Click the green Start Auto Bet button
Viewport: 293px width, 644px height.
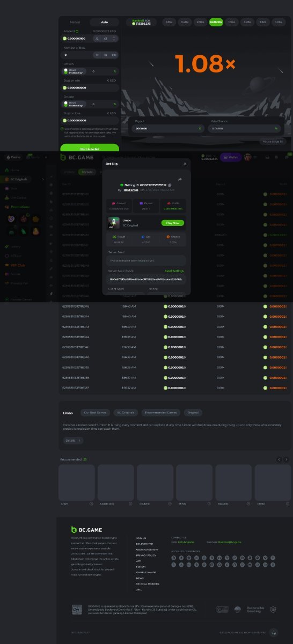coord(90,148)
